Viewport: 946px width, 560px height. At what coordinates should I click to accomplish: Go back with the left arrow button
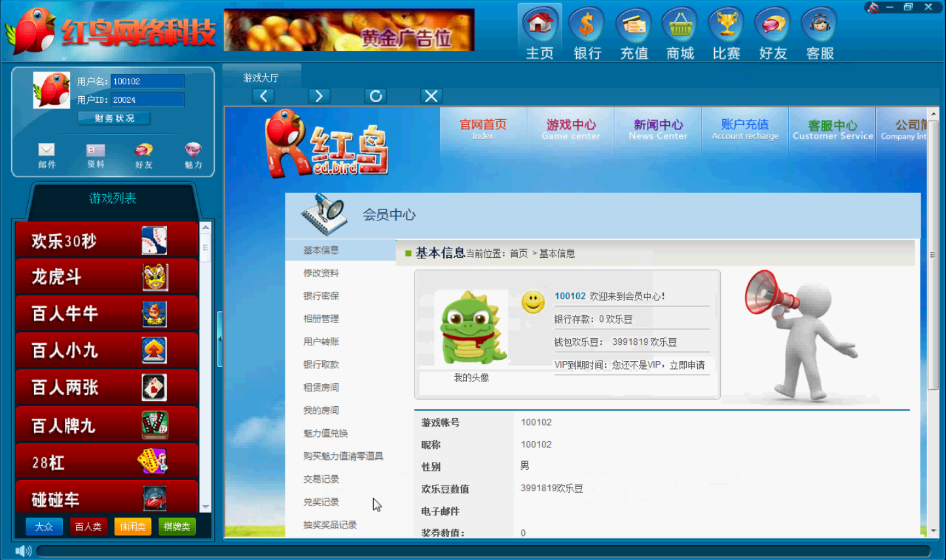tap(263, 96)
